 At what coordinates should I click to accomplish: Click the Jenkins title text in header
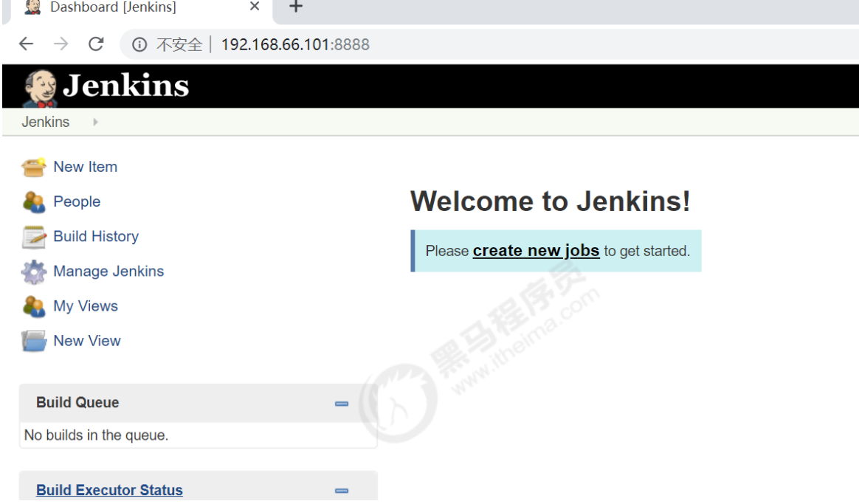pos(126,86)
